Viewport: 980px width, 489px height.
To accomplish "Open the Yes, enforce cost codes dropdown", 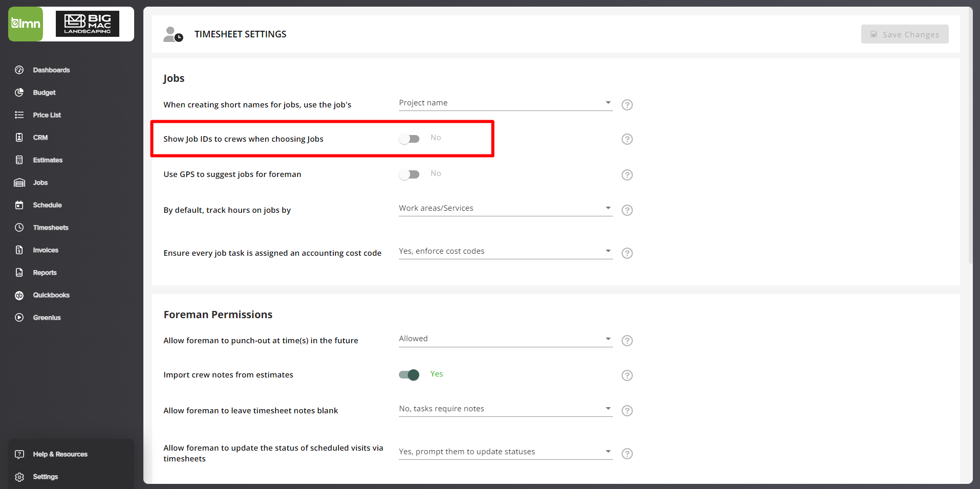I will pos(505,251).
